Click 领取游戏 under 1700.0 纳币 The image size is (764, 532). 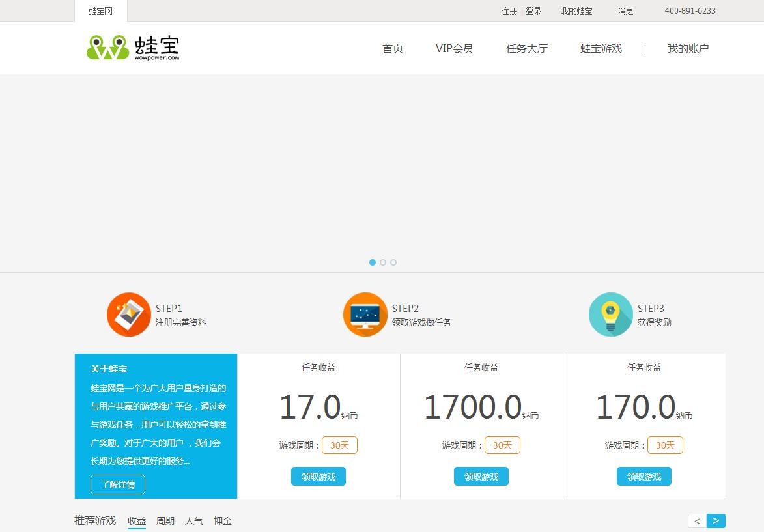pyautogui.click(x=481, y=477)
